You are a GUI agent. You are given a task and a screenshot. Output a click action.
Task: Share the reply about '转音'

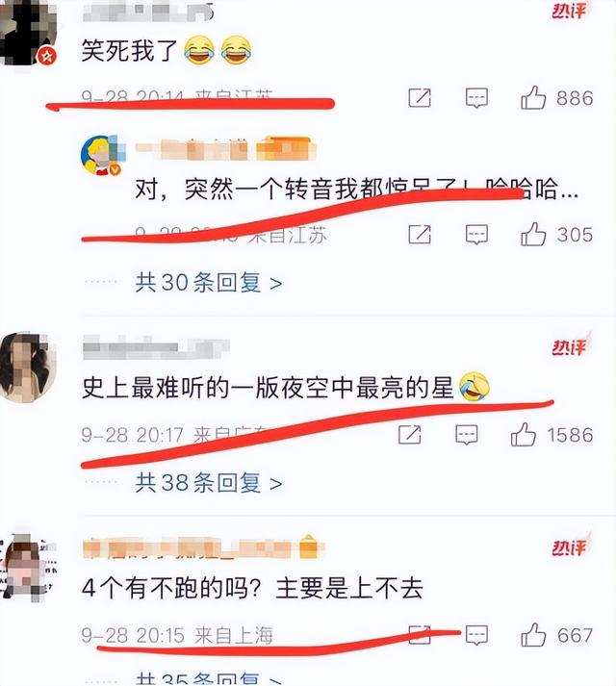tap(420, 235)
